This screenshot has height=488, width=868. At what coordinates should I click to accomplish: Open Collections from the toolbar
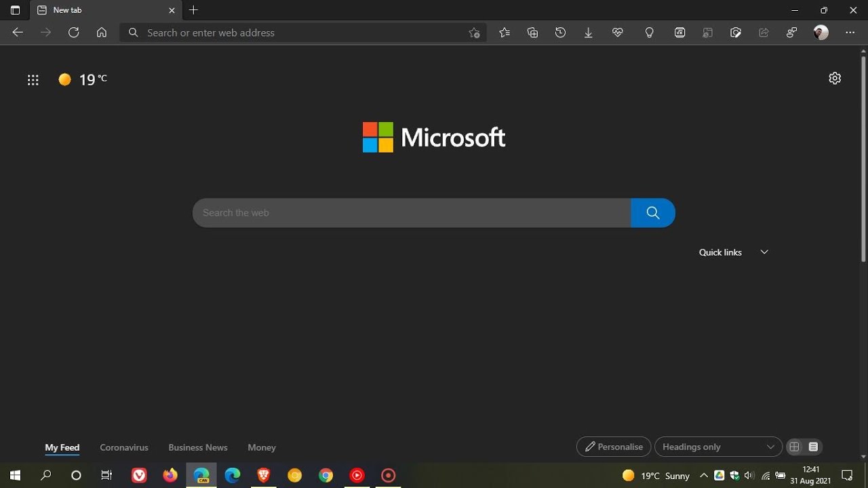[532, 33]
